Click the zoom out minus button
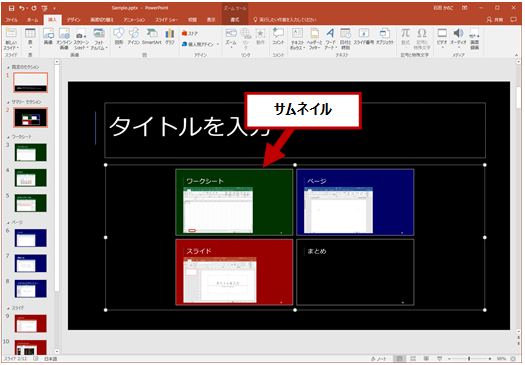The height and width of the screenshot is (365, 525). point(450,359)
